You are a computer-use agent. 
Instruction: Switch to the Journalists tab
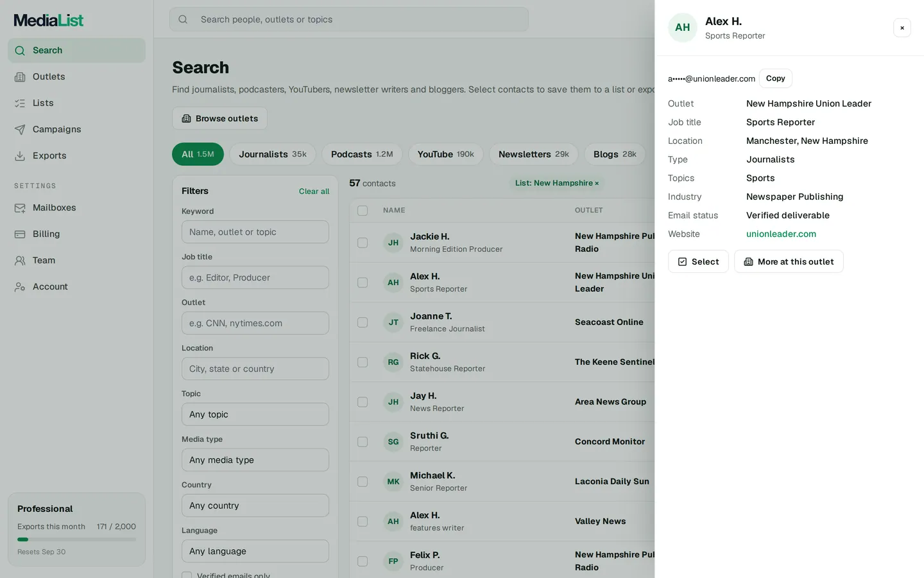click(273, 154)
